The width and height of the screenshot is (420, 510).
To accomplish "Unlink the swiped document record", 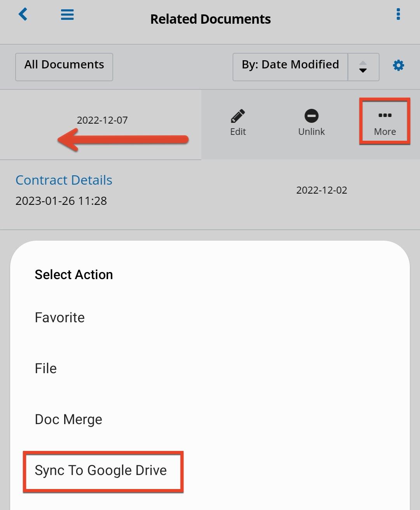I will point(311,123).
